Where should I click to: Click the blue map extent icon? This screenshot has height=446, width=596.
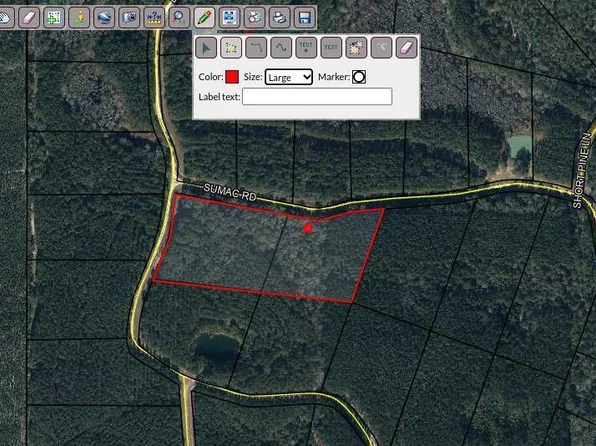pyautogui.click(x=230, y=17)
